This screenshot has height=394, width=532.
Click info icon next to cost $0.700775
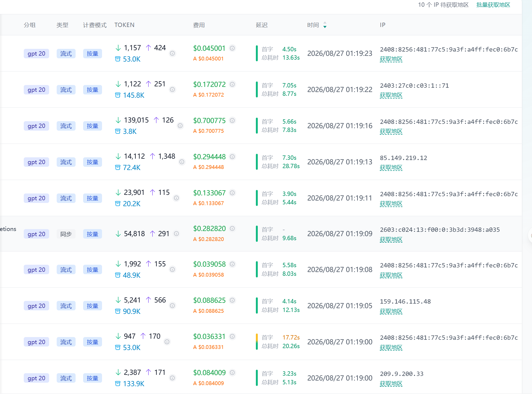232,121
